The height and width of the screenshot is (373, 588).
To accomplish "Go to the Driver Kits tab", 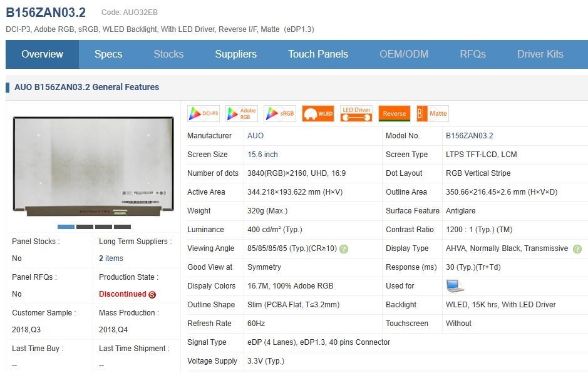I will [540, 54].
